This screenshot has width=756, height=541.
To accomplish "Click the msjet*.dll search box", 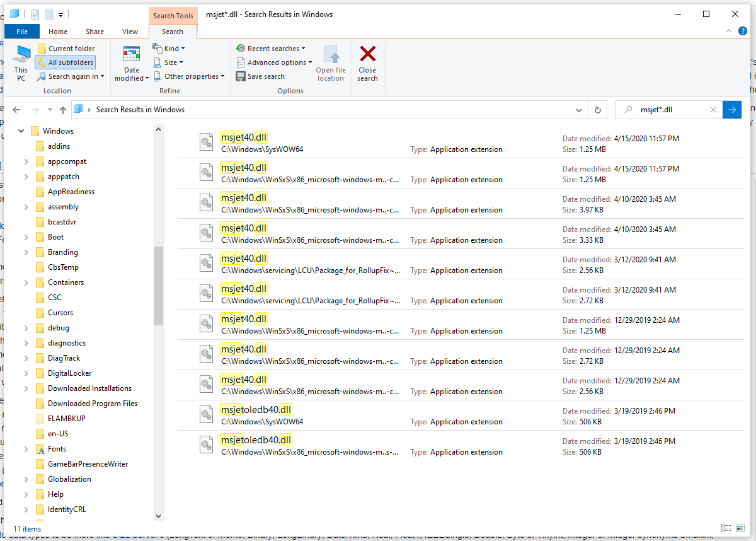I will point(668,110).
